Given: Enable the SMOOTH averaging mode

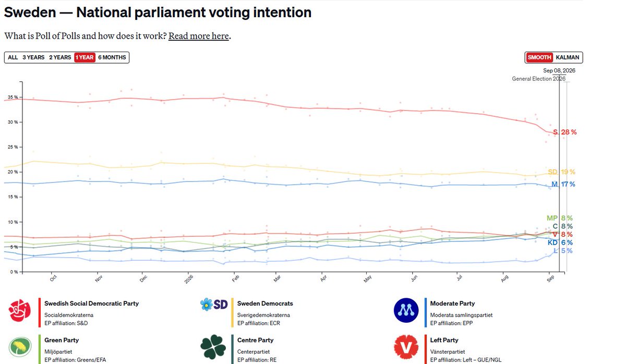Looking at the screenshot, I should (539, 57).
